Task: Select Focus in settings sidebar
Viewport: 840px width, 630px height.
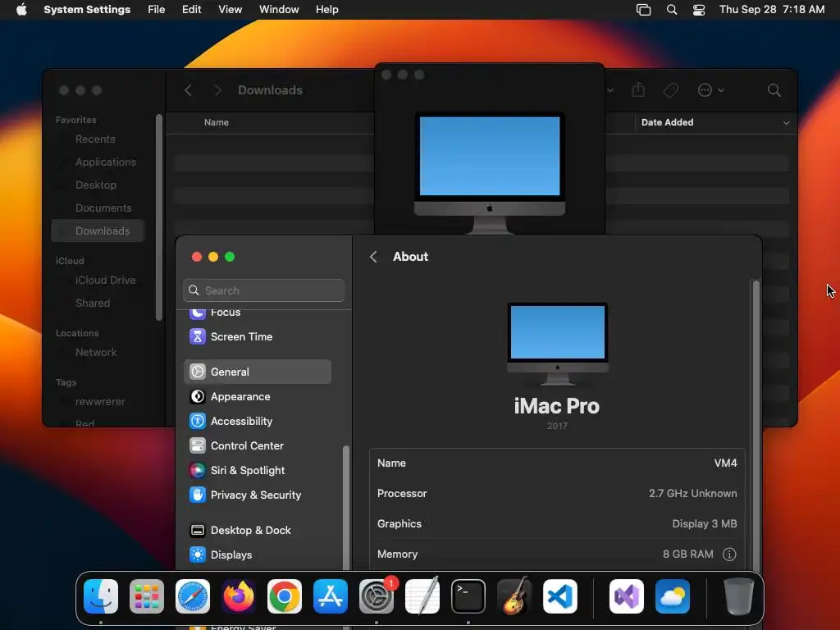Action: pos(258,313)
